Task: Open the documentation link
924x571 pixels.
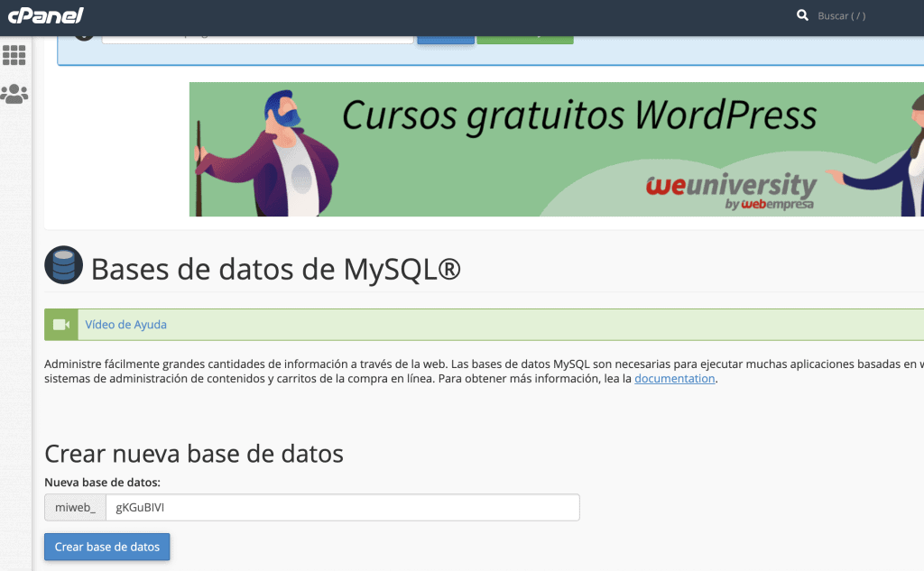Action: coord(674,379)
